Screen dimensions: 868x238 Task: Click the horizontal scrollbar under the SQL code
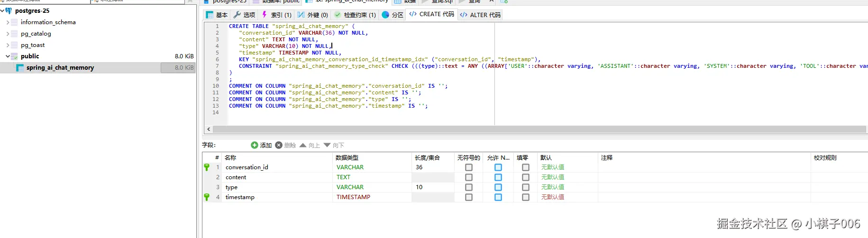pos(539,129)
